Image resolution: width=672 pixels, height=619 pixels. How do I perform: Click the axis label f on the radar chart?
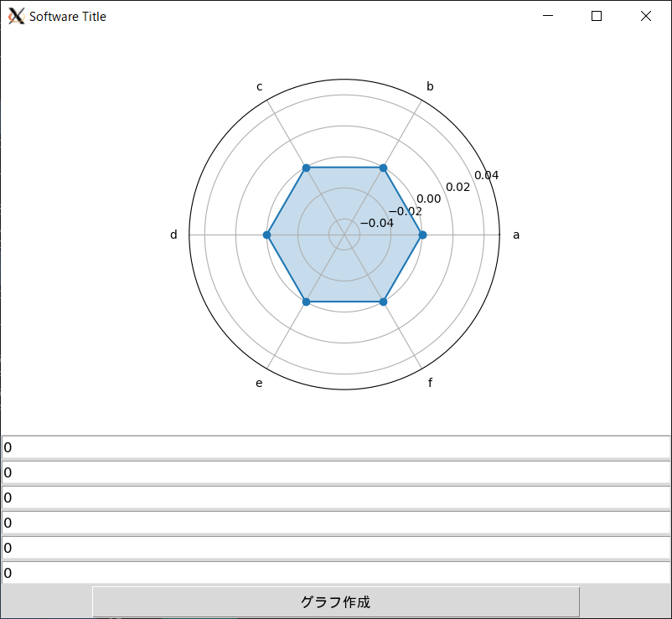point(430,384)
